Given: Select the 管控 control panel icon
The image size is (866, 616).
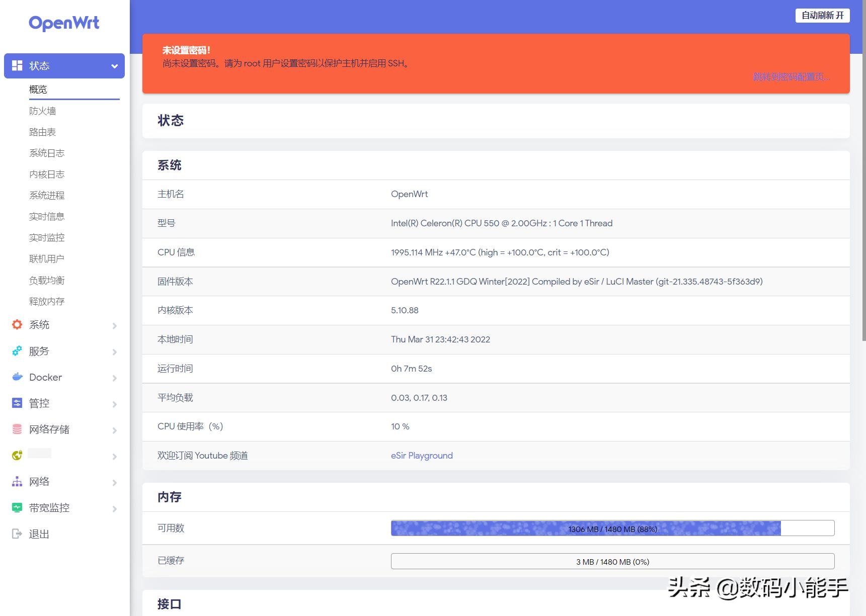Looking at the screenshot, I should [x=17, y=403].
